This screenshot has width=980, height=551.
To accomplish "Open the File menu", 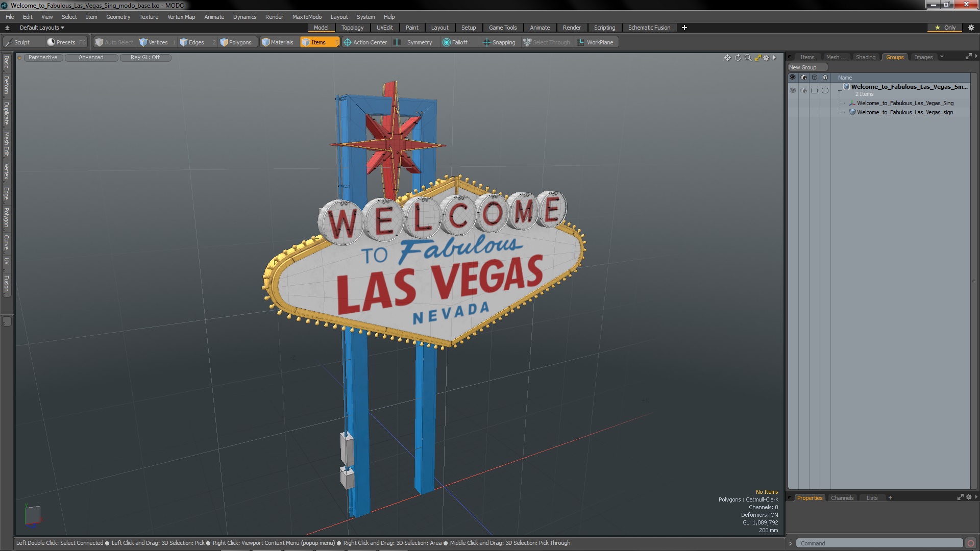I will coord(10,17).
